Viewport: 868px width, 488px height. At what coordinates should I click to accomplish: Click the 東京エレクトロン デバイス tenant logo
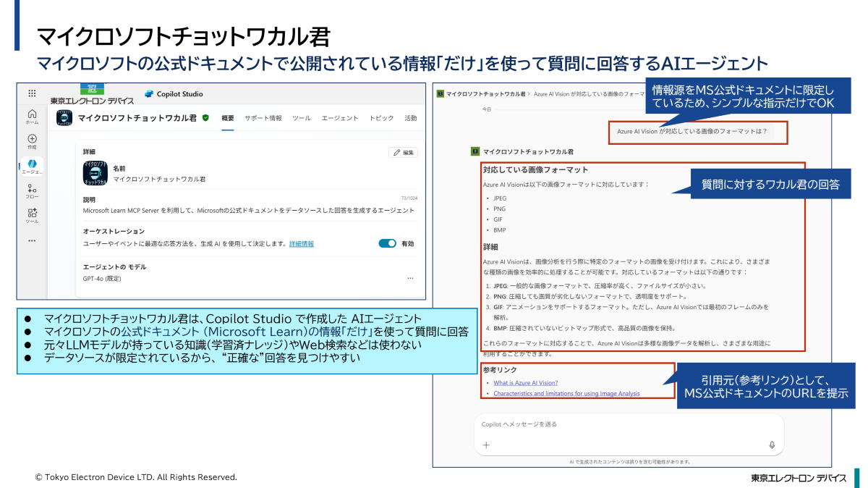coord(92,96)
